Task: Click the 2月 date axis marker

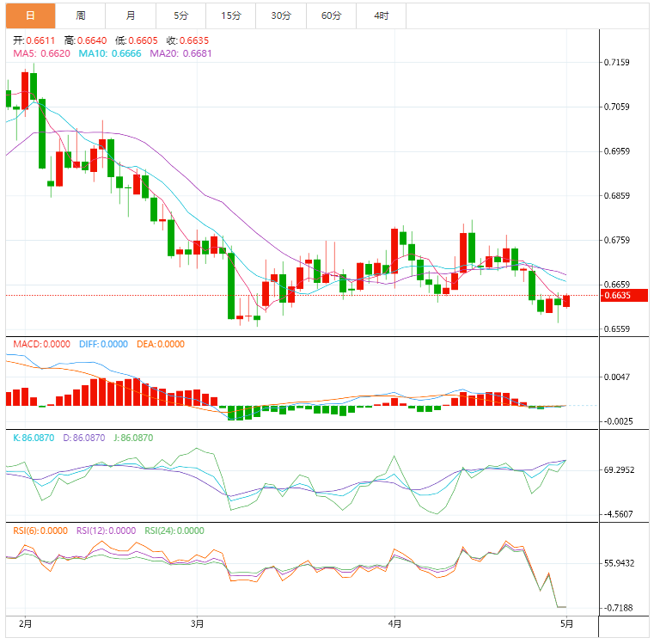Action: click(26, 624)
